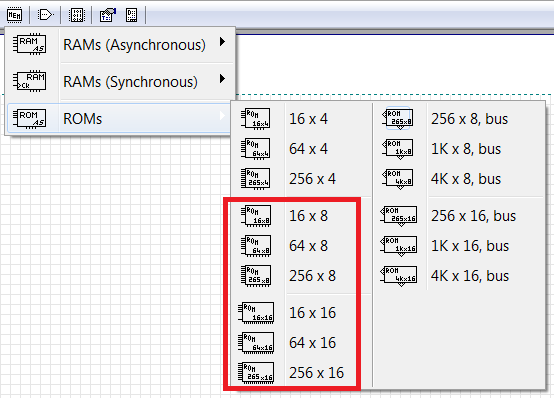Click the ROM 16x16 chip icon
554x398 pixels.
(256, 312)
